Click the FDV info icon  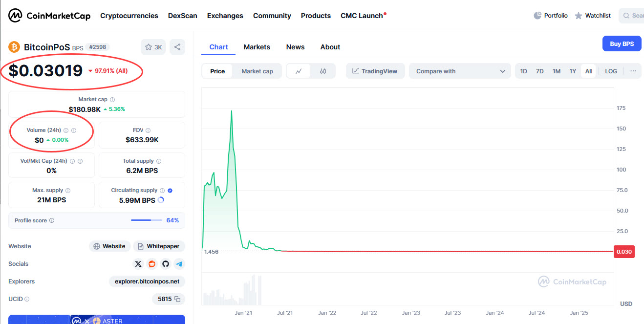pos(148,130)
